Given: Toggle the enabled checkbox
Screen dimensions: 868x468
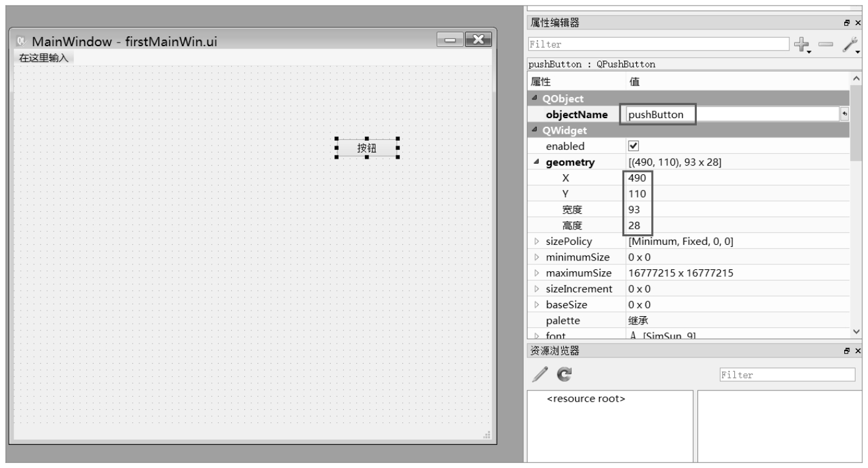Looking at the screenshot, I should (633, 146).
